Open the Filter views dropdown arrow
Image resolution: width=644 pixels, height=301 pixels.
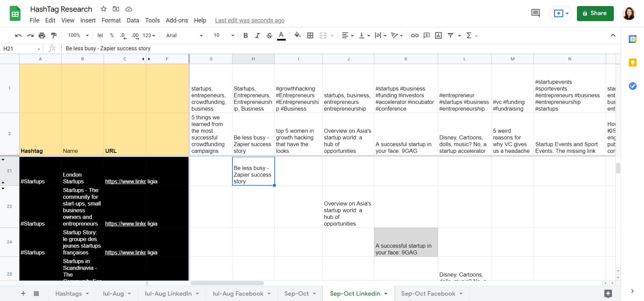pos(460,36)
